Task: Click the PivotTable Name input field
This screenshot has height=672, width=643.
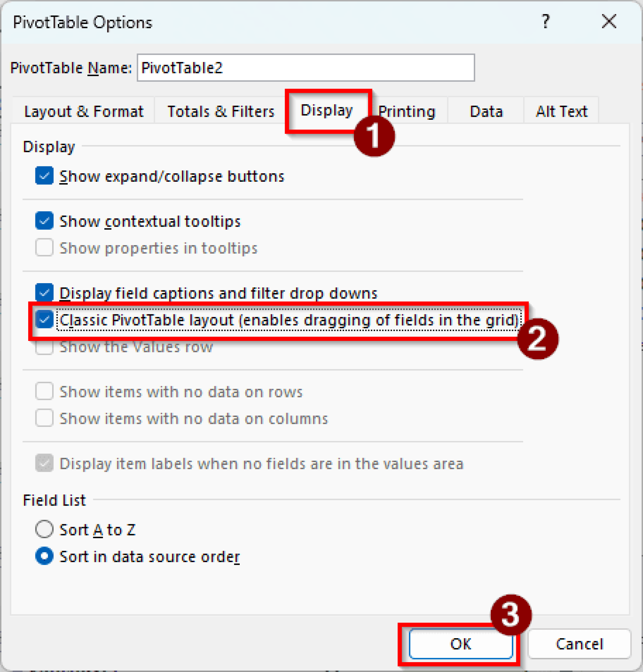Action: 305,68
